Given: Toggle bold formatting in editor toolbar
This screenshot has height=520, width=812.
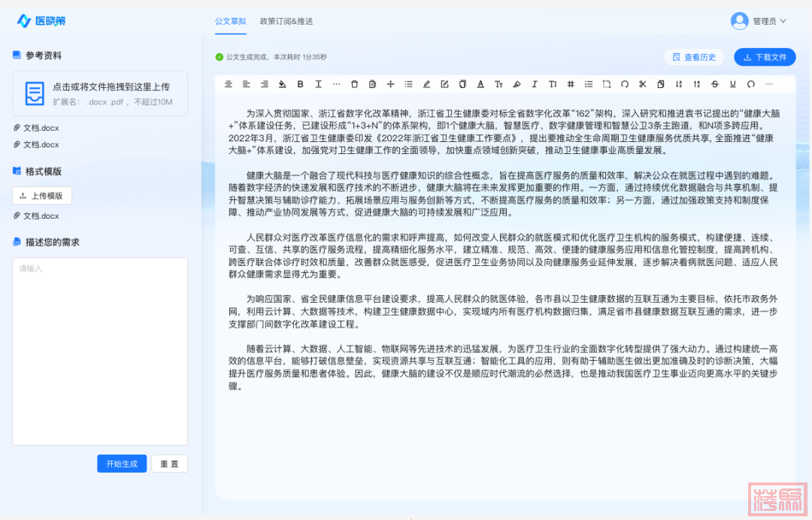Looking at the screenshot, I should (x=300, y=84).
